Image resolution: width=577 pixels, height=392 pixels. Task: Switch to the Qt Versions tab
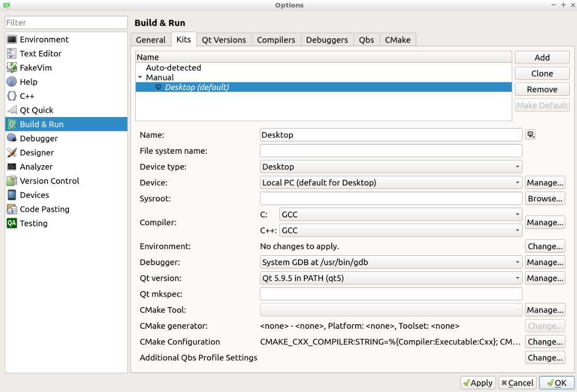[224, 40]
